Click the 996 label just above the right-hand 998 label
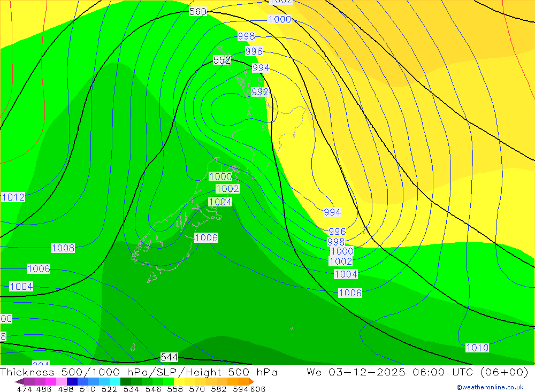 point(338,232)
